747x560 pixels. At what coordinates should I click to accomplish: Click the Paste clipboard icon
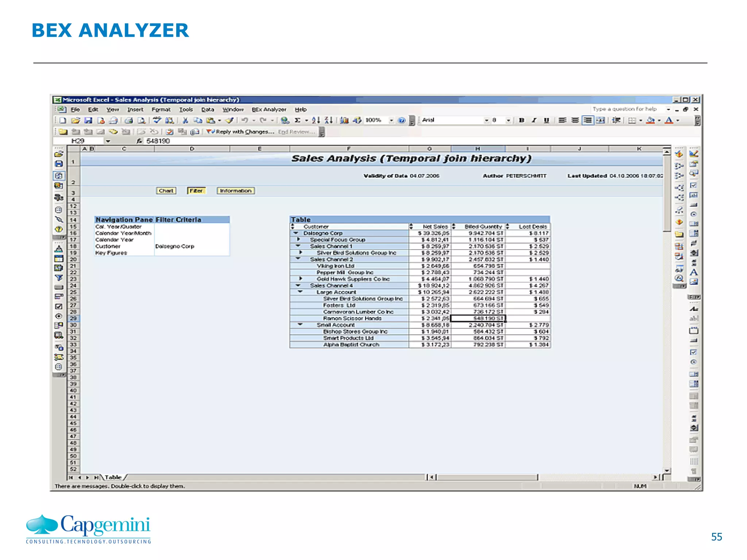click(210, 120)
